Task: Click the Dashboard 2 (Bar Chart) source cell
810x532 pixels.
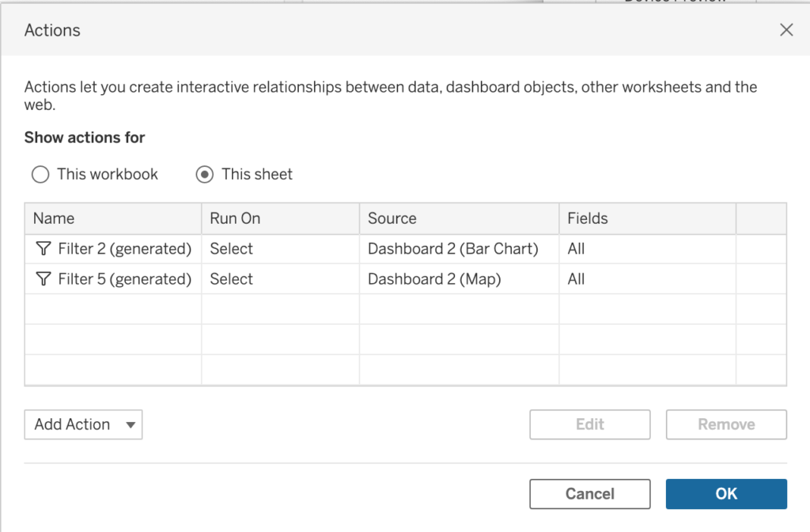Action: [x=452, y=249]
